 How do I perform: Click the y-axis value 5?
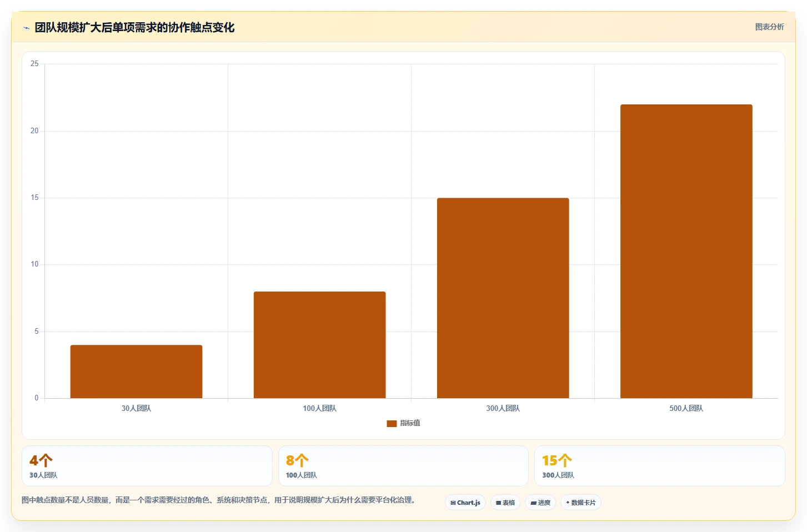37,332
